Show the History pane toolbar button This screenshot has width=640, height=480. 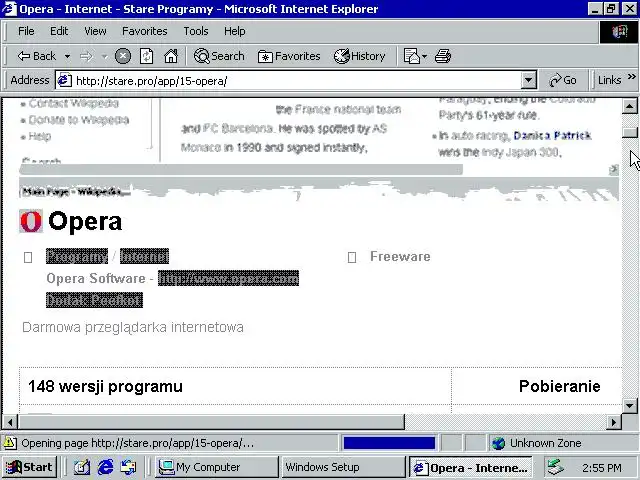click(x=360, y=56)
